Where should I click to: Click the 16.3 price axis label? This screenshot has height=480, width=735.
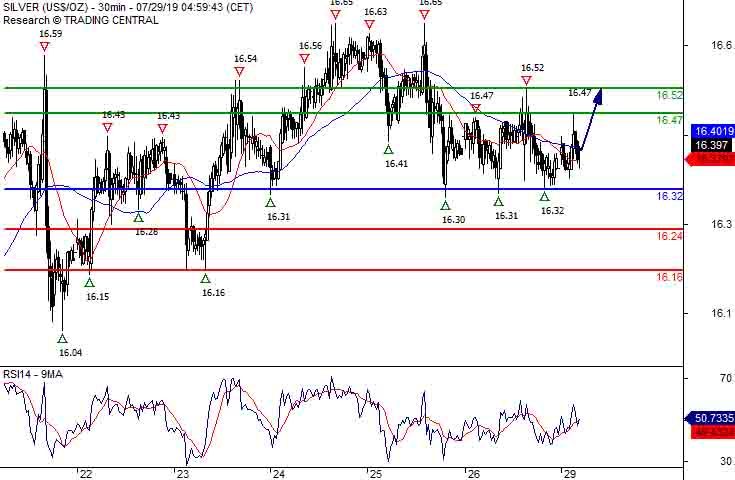point(722,224)
